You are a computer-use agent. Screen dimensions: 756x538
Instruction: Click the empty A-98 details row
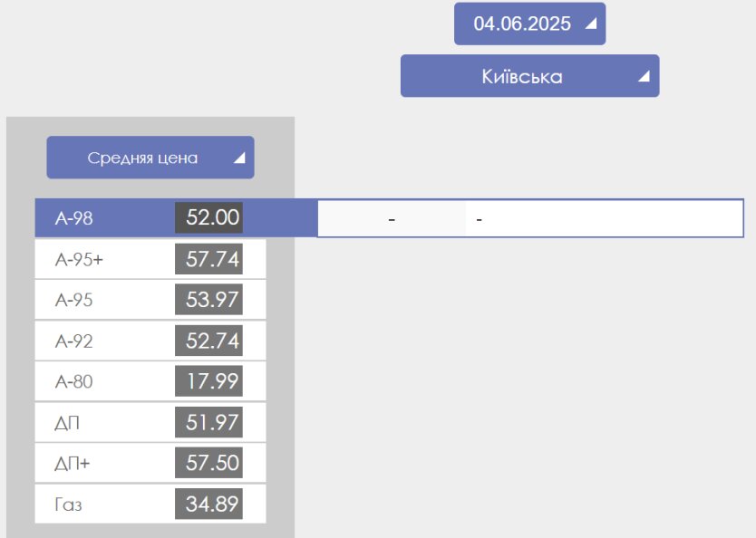click(x=530, y=218)
